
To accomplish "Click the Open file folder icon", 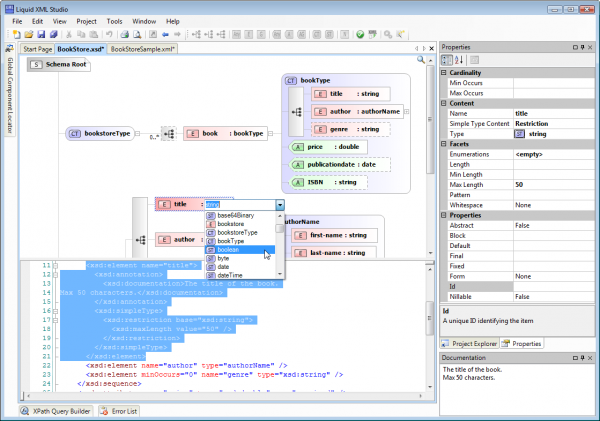I will pos(30,34).
